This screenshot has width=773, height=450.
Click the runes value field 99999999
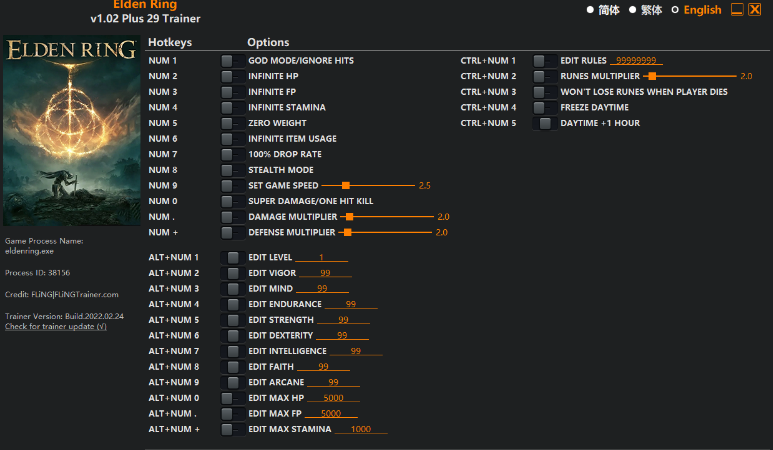click(x=636, y=60)
